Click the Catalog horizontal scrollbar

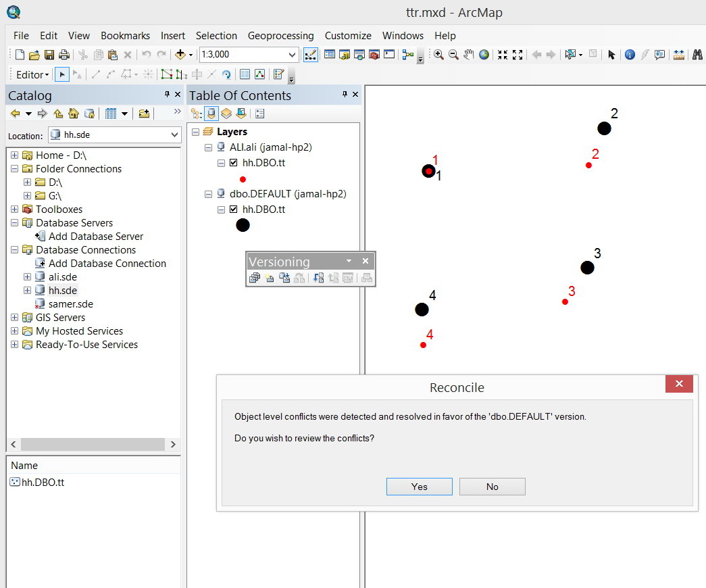pyautogui.click(x=93, y=444)
